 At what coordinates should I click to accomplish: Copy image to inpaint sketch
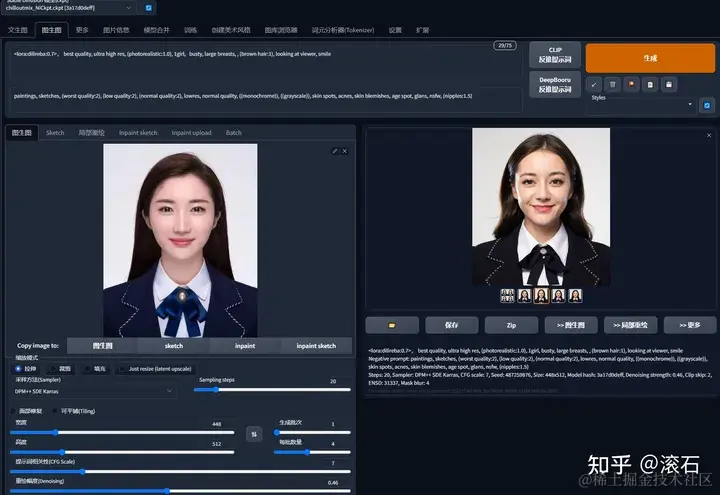(x=316, y=346)
